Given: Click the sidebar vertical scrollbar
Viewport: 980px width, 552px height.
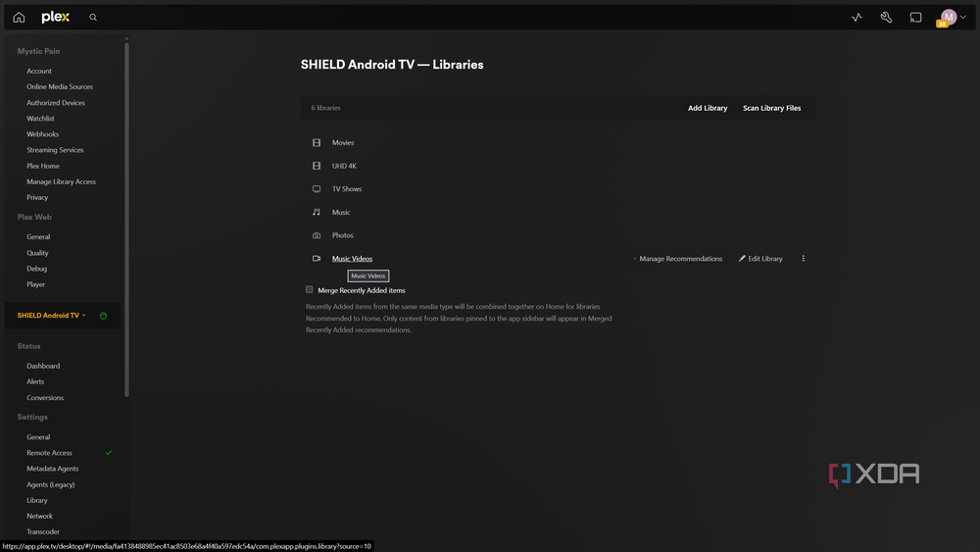Looking at the screenshot, I should pyautogui.click(x=126, y=219).
